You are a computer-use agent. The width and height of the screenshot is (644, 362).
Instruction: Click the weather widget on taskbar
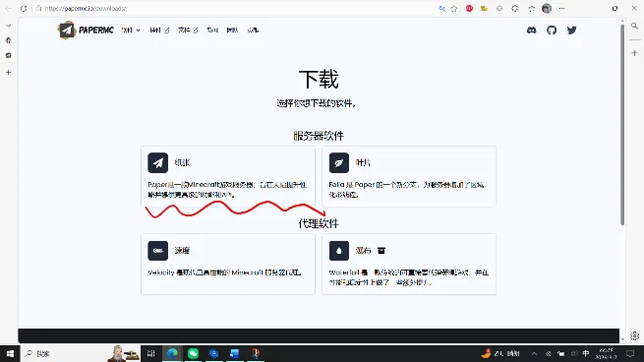pos(500,353)
